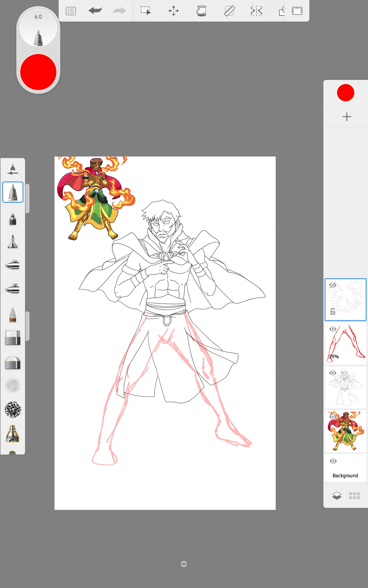Select the pencil brush

(x=13, y=192)
